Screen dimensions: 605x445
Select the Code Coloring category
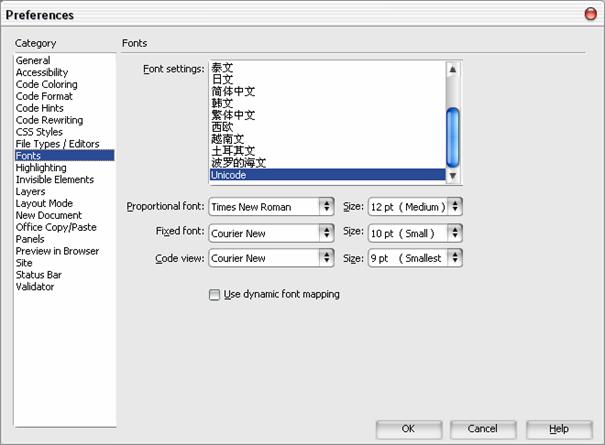[47, 84]
